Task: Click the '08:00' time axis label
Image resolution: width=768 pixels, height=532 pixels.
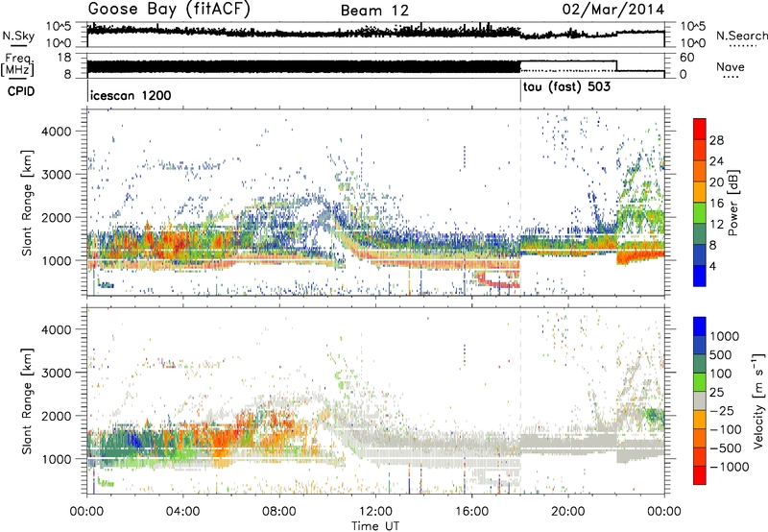Action: point(278,512)
